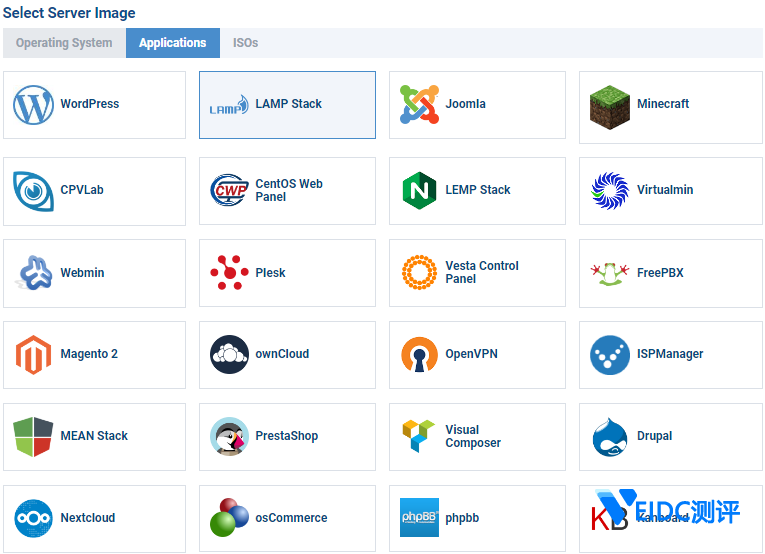
Task: Click the WordPress logo icon
Action: [33, 105]
